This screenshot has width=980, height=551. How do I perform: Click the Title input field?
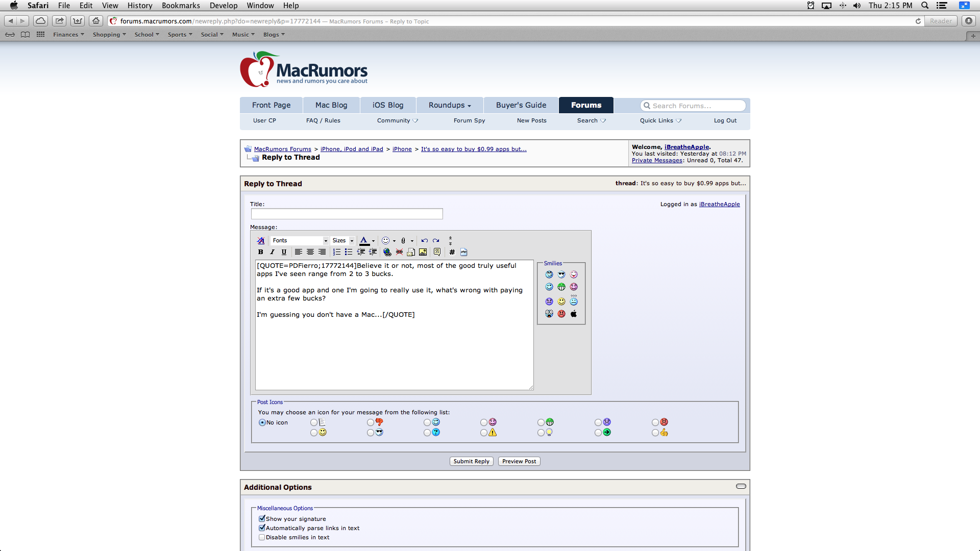coord(347,214)
